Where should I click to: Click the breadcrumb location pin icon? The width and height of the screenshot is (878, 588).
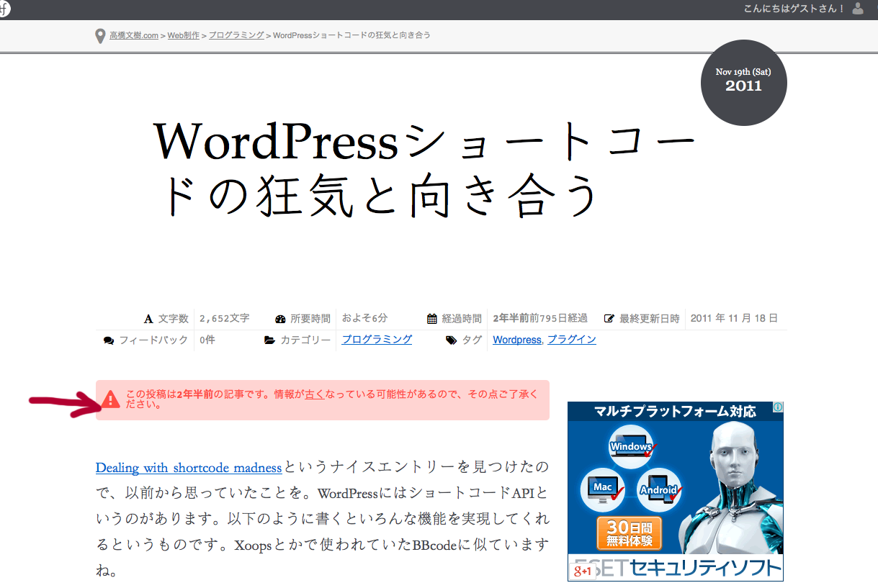pyautogui.click(x=100, y=36)
